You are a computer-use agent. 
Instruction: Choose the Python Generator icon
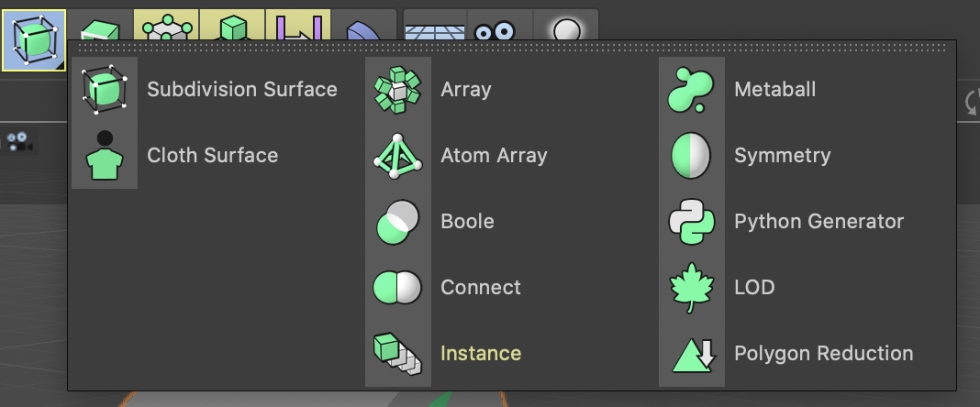click(692, 222)
